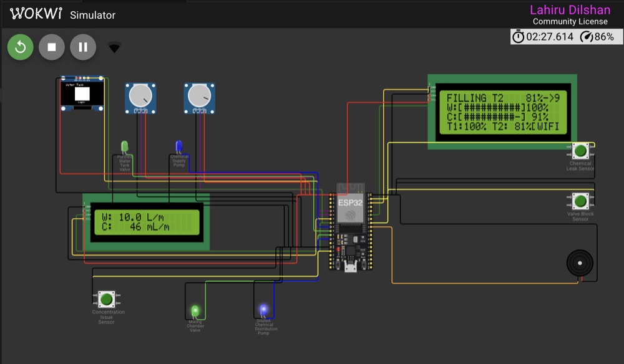Click the WiFi status icon
The image size is (624, 364).
click(114, 48)
